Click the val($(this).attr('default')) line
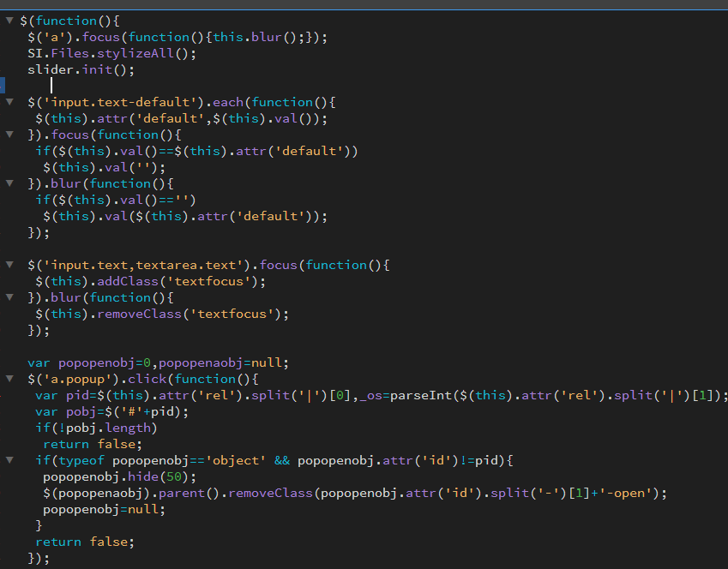This screenshot has width=728, height=569. click(x=184, y=216)
